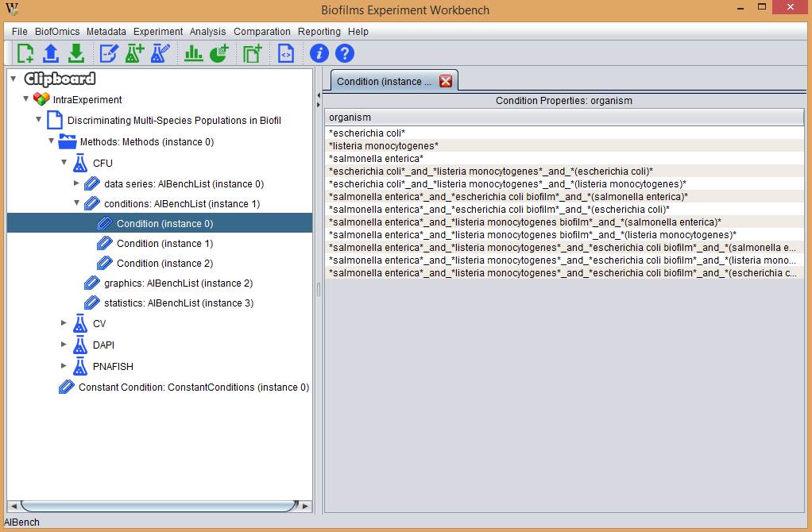Collapse the Clipboard root node

tap(14, 79)
